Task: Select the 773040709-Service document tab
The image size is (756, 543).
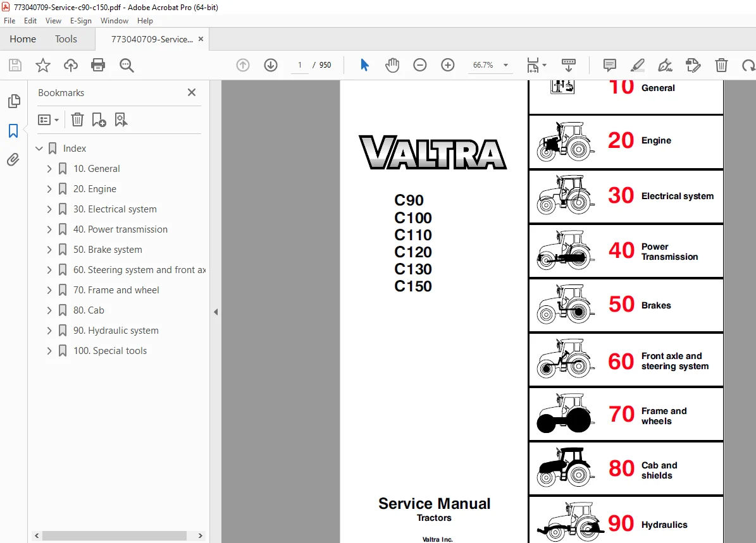Action: click(x=152, y=40)
